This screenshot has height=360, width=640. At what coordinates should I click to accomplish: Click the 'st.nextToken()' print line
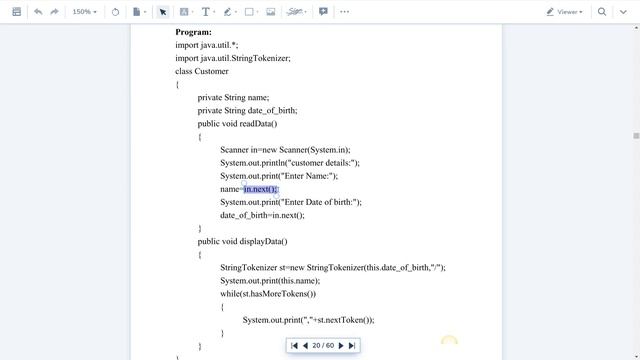pyautogui.click(x=308, y=320)
